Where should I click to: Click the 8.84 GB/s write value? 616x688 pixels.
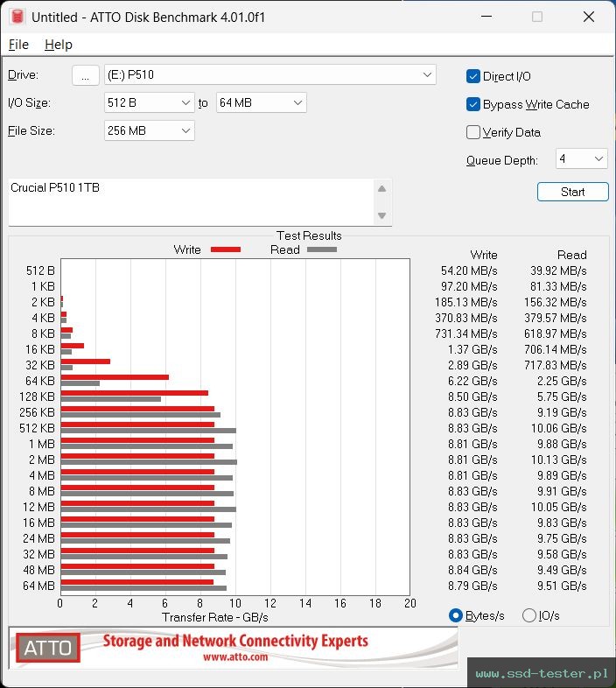(x=472, y=570)
